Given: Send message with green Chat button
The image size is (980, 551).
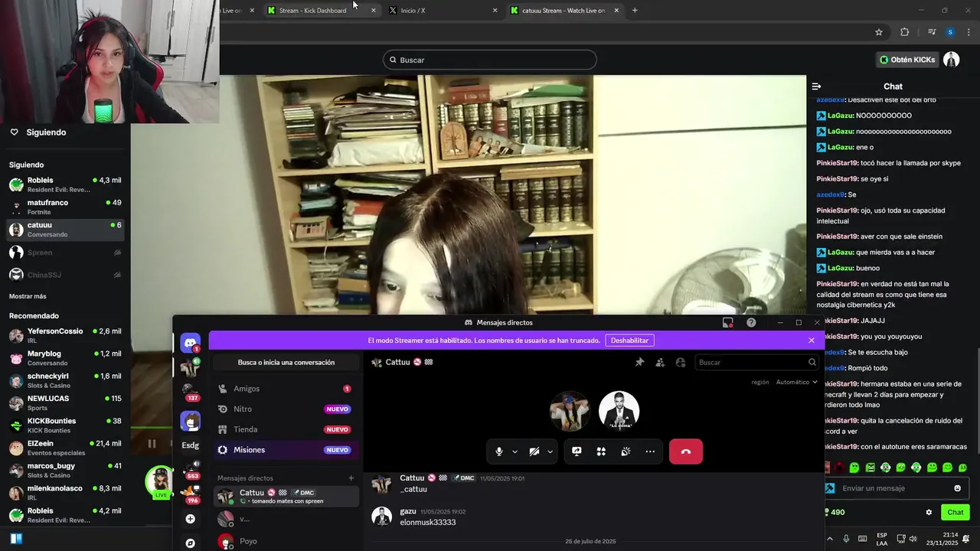Looking at the screenshot, I should 955,512.
